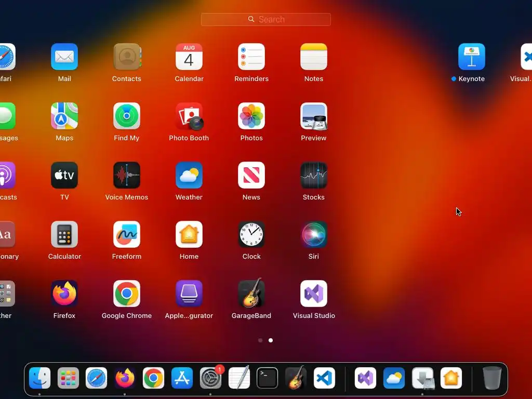
Task: Open the App Store in the Dock
Action: [x=182, y=378]
